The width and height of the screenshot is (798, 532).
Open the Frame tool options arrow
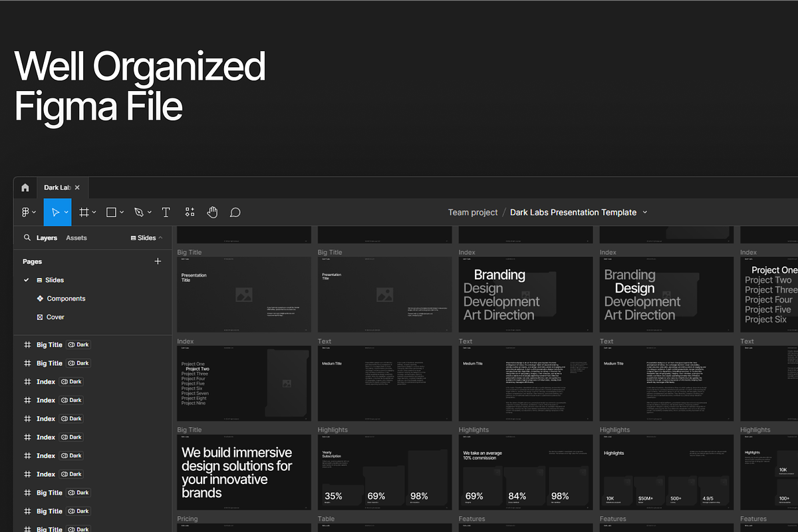(94, 212)
